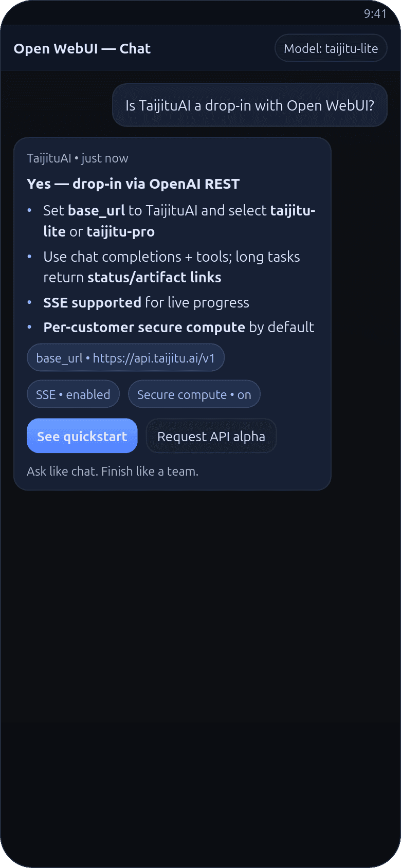Select the heading Yes — drop-in via OpenAI REST
401x868 pixels.
pyautogui.click(x=133, y=184)
